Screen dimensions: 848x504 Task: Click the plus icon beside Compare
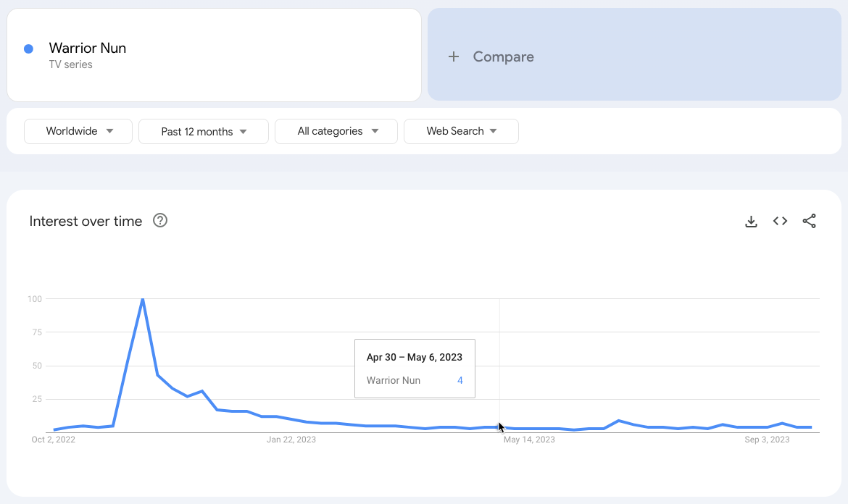pyautogui.click(x=454, y=56)
